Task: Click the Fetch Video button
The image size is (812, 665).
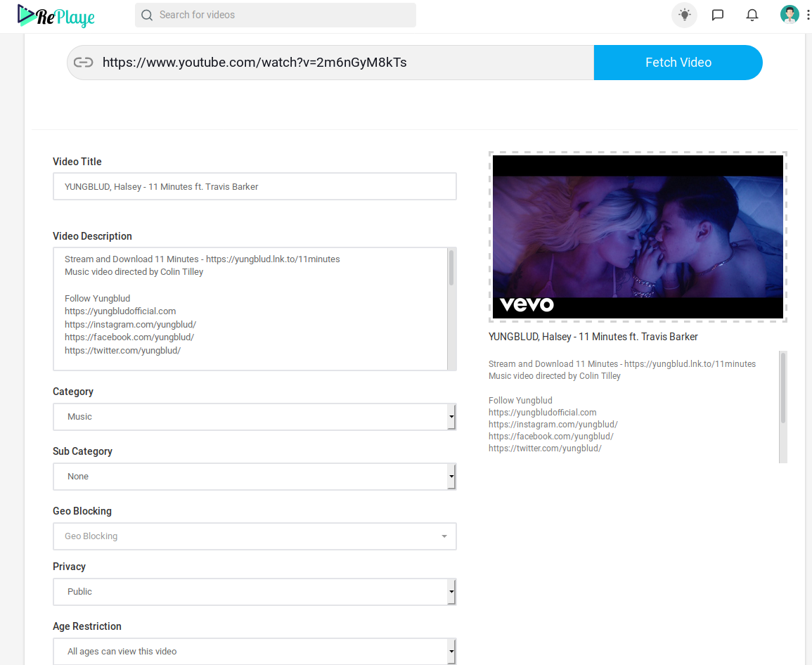Action: point(678,63)
